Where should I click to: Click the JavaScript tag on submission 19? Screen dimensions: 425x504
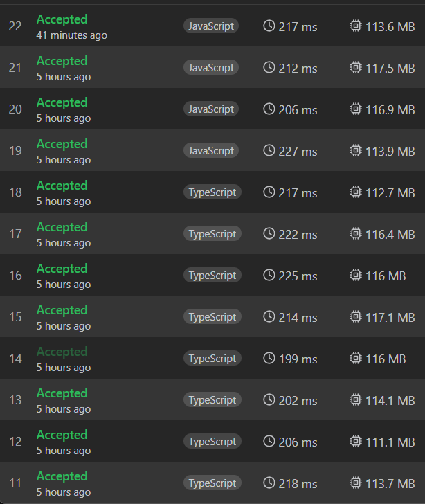coord(211,151)
